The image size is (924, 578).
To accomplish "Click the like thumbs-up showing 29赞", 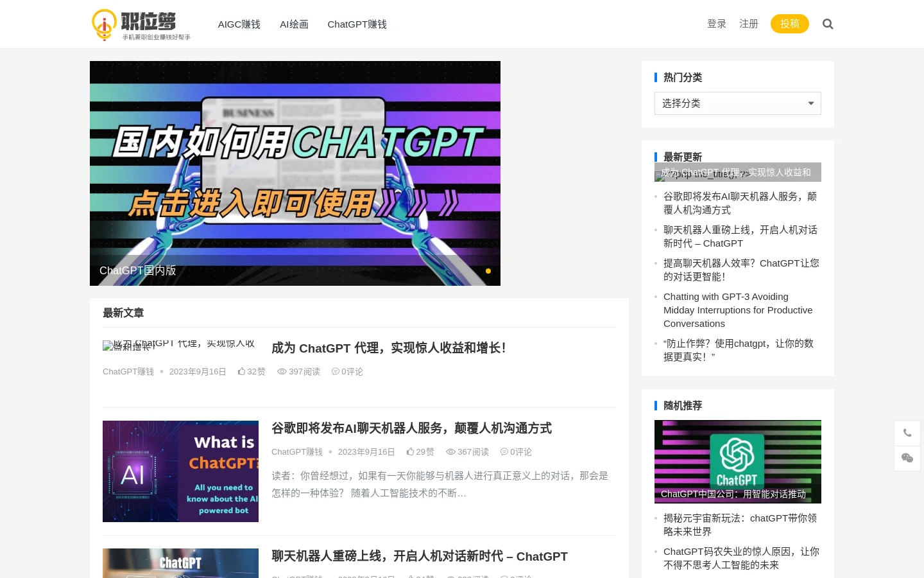I will (x=411, y=452).
